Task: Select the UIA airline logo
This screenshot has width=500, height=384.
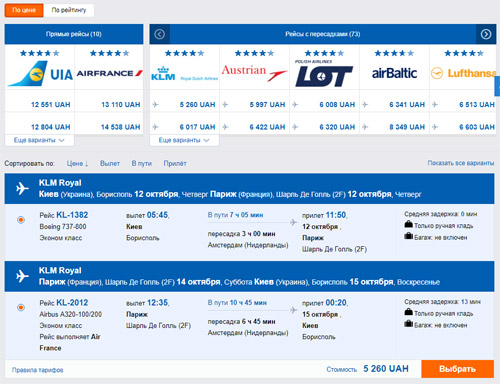Action: tap(40, 74)
